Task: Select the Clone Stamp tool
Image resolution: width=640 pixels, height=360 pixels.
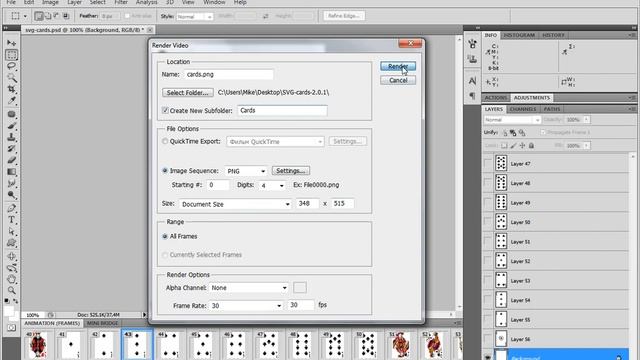Action: (11, 137)
